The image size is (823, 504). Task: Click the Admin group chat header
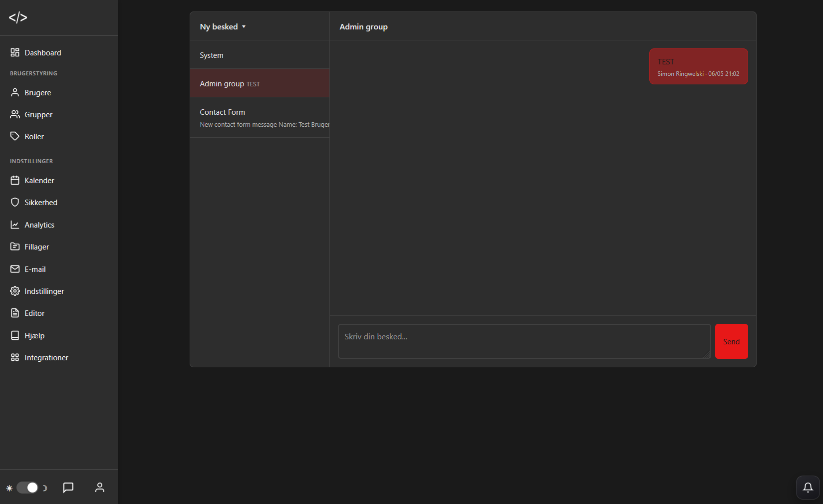click(x=363, y=26)
